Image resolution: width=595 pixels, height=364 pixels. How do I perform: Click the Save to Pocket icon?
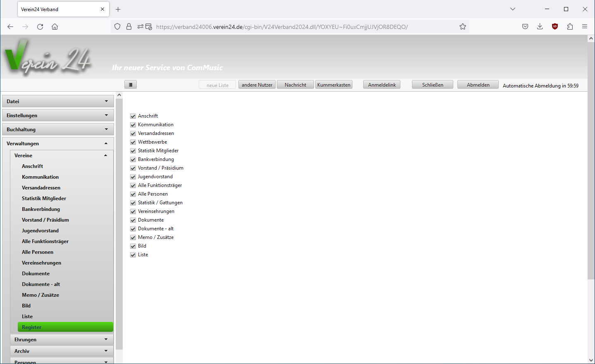(x=525, y=27)
